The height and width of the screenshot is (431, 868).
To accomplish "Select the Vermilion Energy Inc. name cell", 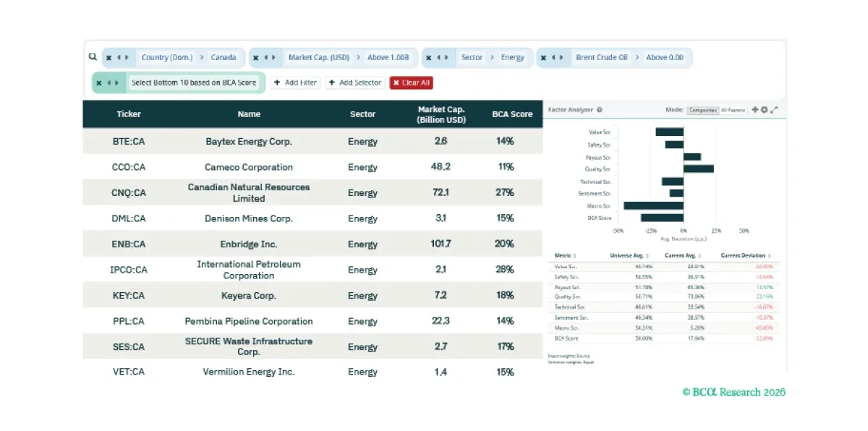I will click(x=249, y=372).
